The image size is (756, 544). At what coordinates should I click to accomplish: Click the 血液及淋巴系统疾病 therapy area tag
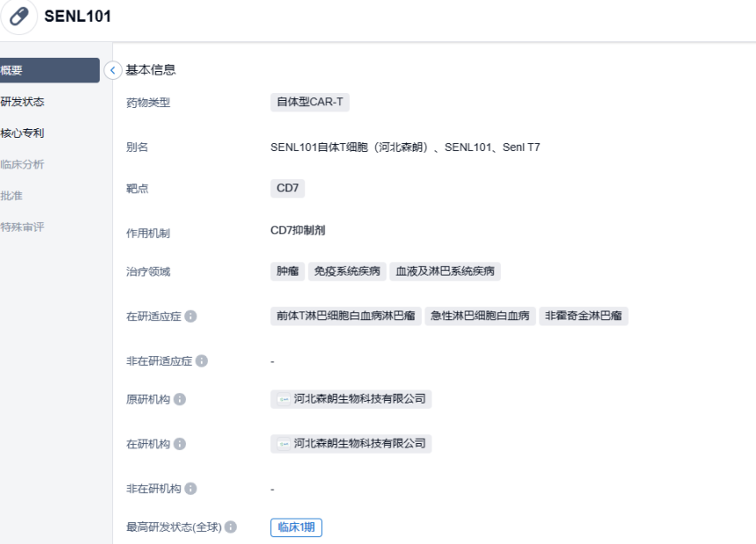(445, 271)
